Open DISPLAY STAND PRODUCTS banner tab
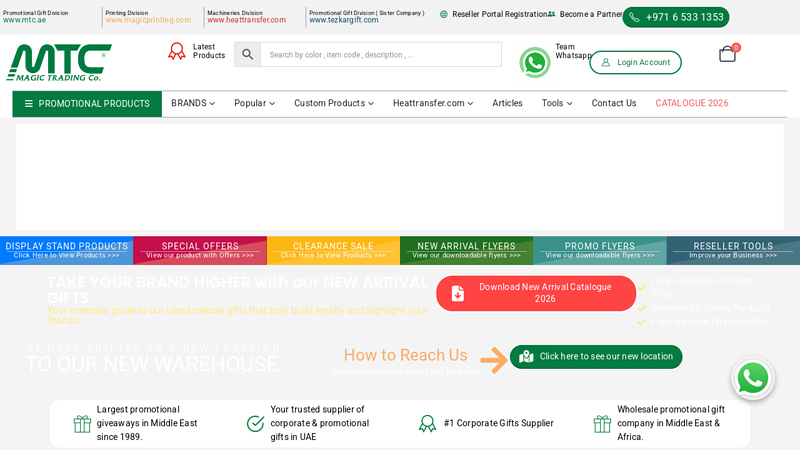This screenshot has height=450, width=800. [66, 250]
